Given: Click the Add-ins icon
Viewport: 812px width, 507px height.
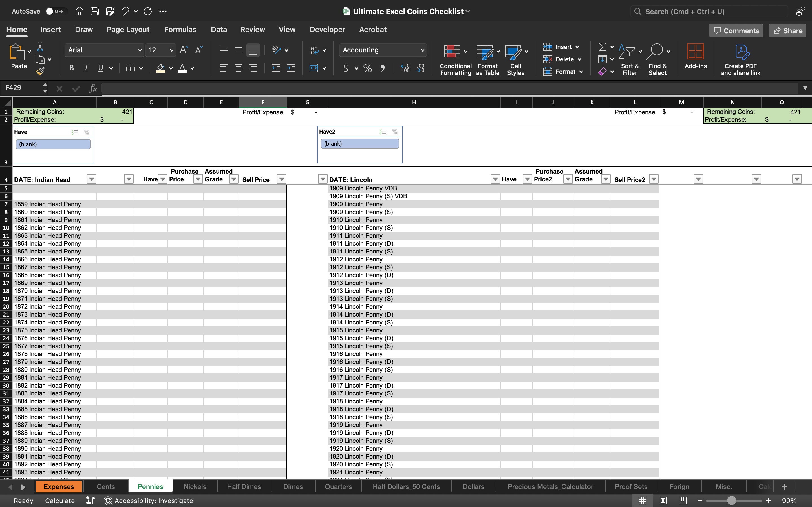Looking at the screenshot, I should (x=695, y=57).
